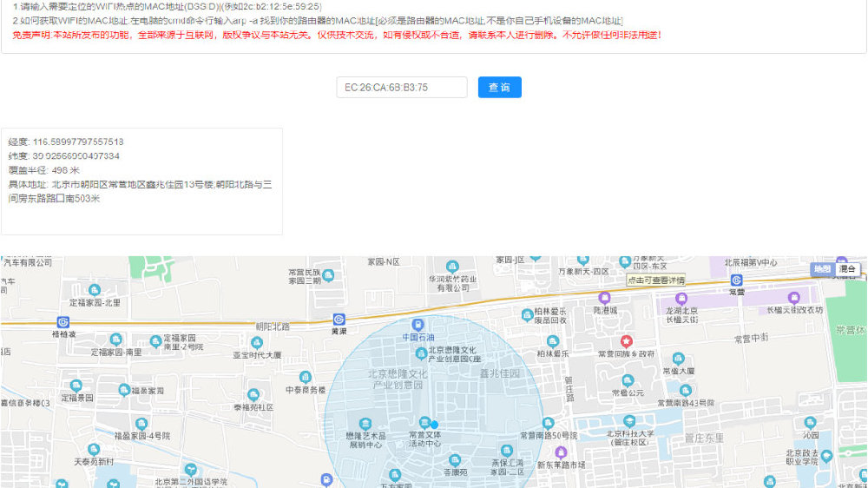This screenshot has height=488, width=868.
Task: Open 定福家园南里-2号院 marker
Action: (x=155, y=341)
